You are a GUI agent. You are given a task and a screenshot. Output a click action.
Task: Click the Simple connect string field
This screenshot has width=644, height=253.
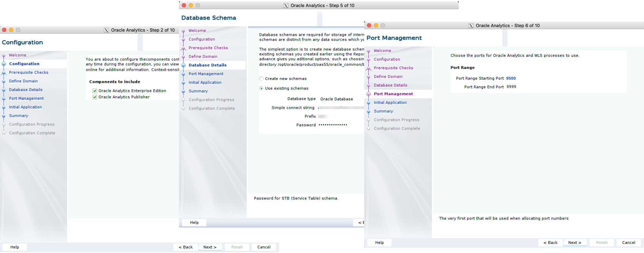341,108
